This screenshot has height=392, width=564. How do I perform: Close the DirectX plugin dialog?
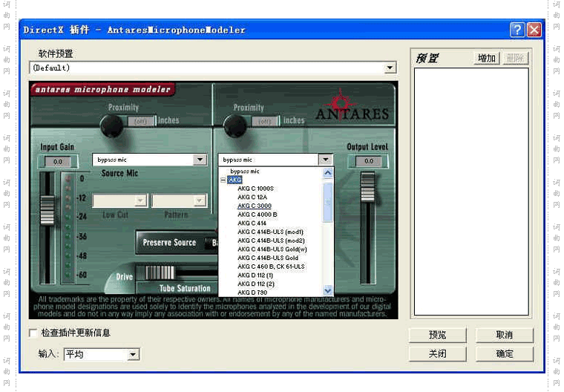coord(534,30)
